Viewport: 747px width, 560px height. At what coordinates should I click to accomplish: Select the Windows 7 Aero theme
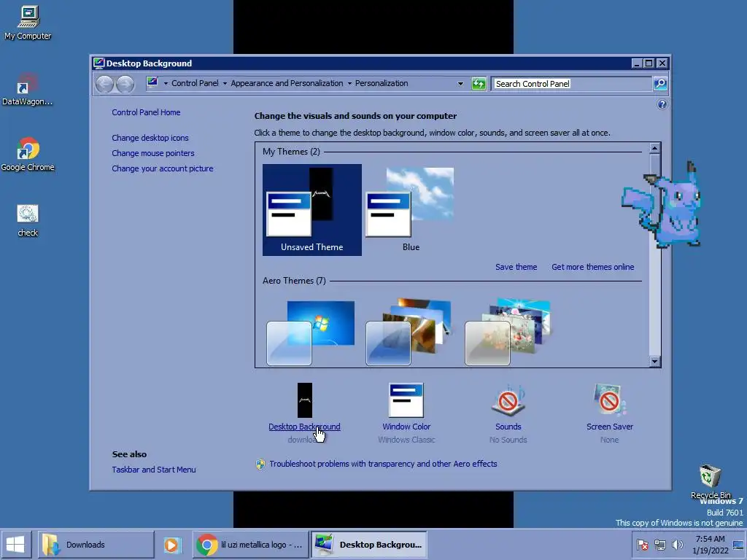coord(311,332)
